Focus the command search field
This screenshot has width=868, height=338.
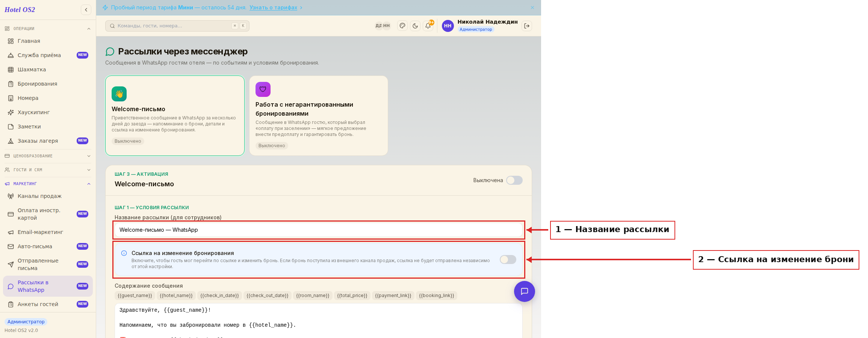point(177,26)
